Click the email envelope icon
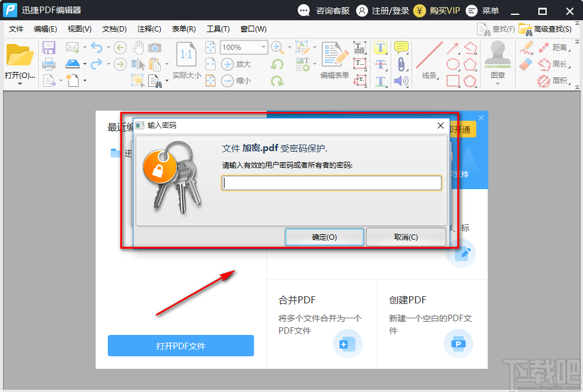 click(72, 48)
